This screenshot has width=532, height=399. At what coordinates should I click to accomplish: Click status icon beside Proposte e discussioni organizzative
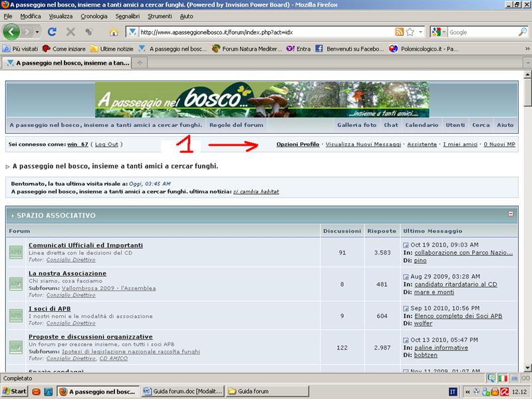click(15, 347)
